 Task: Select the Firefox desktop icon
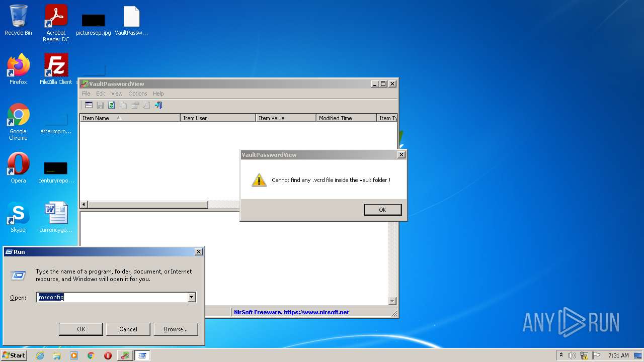pyautogui.click(x=18, y=69)
